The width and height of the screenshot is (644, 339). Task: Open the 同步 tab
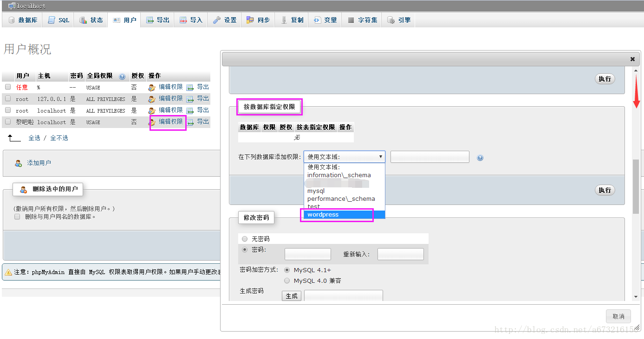tap(258, 20)
